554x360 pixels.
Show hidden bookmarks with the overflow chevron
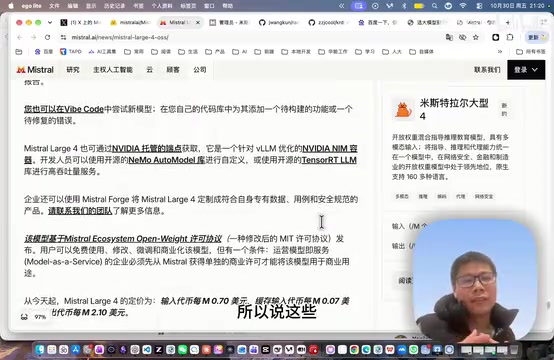[x=500, y=52]
